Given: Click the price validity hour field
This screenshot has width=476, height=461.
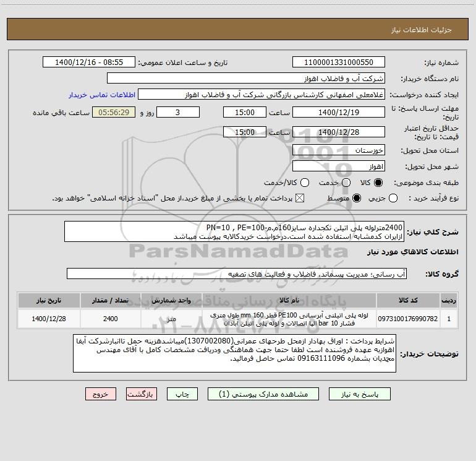Looking at the screenshot, I should pyautogui.click(x=245, y=132).
